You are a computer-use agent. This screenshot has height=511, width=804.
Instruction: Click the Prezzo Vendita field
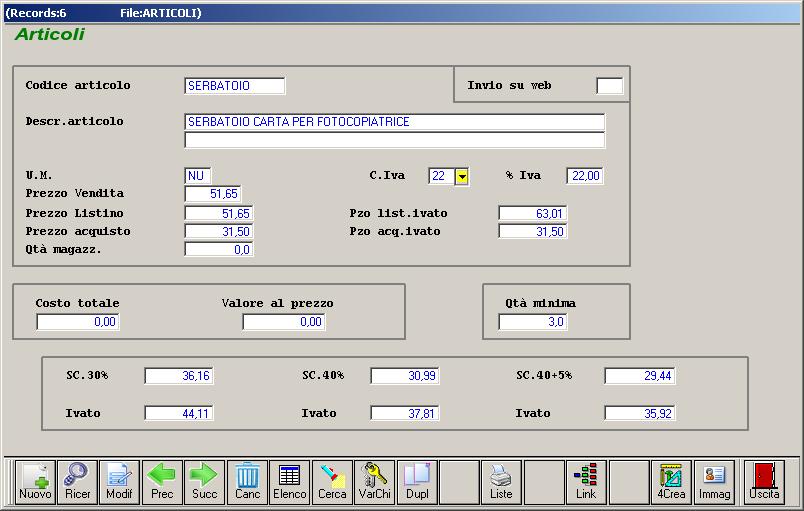click(212, 194)
